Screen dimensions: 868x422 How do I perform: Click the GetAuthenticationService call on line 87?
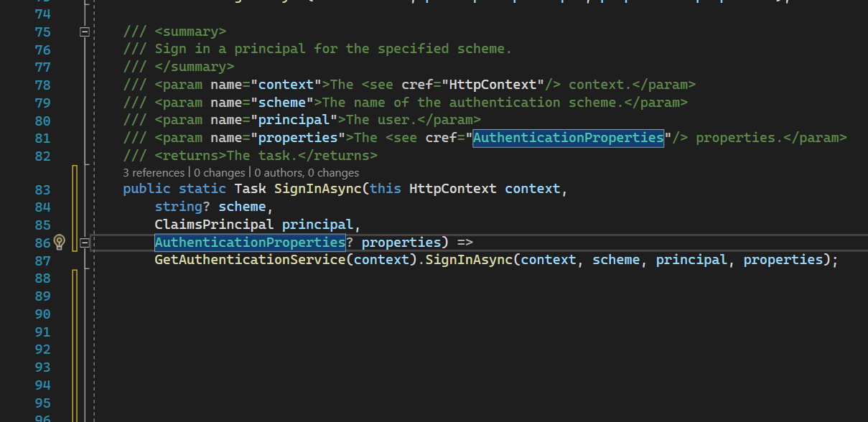pyautogui.click(x=250, y=260)
